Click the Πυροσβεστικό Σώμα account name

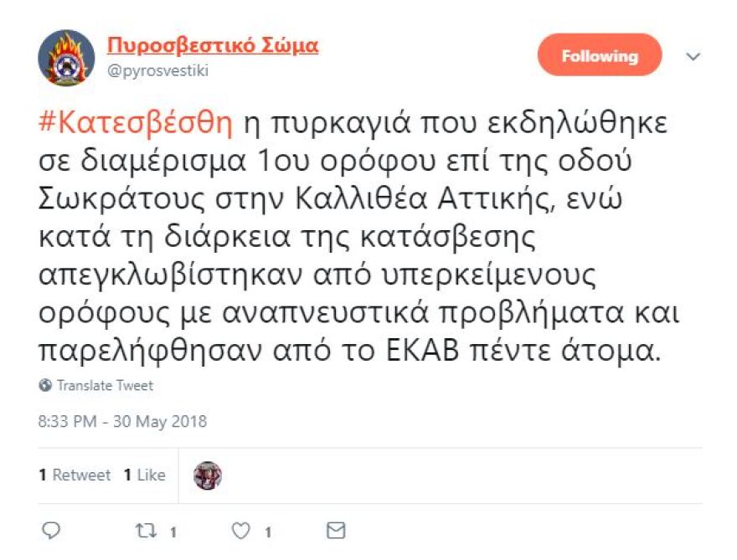[x=211, y=46]
